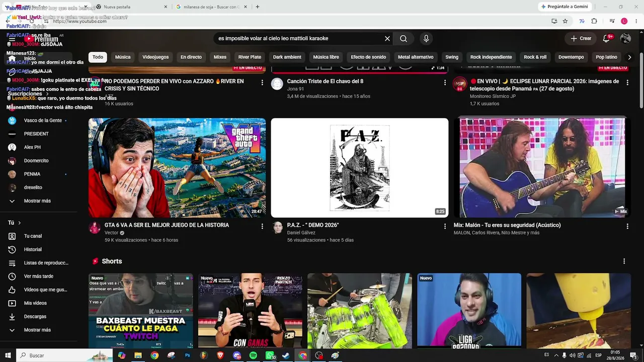Image resolution: width=644 pixels, height=362 pixels.
Task: Open options for Canción Triste video
Action: (445, 82)
